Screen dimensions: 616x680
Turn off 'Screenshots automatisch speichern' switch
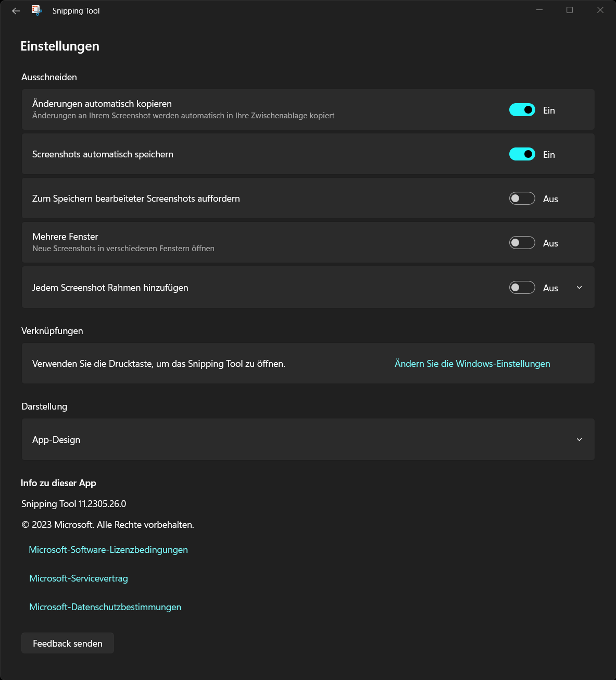pos(522,154)
